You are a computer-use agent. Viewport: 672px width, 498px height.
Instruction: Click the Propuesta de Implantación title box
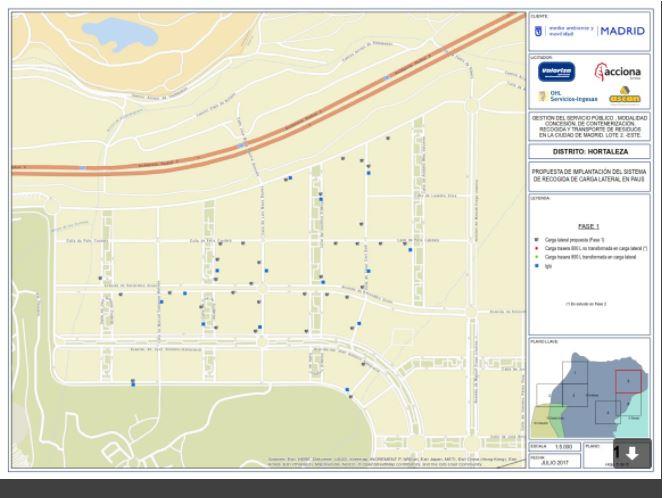(589, 174)
